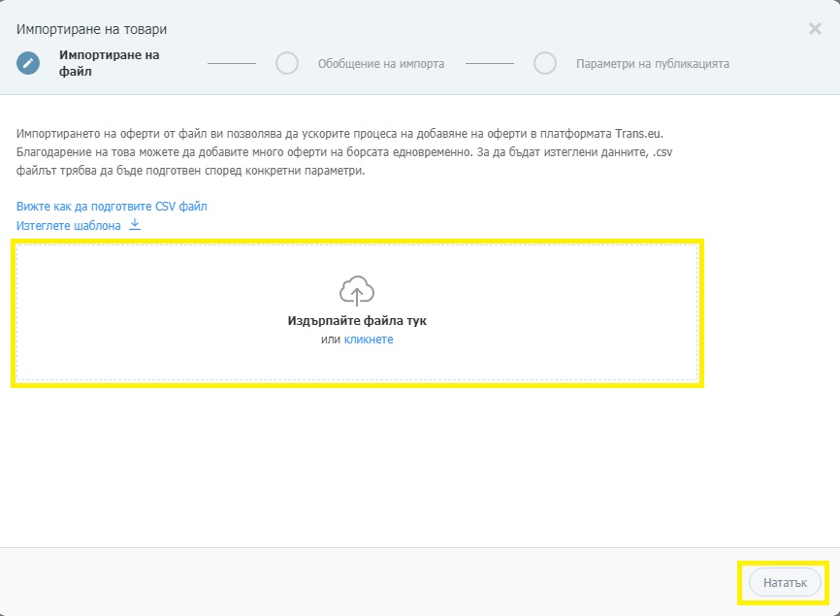Click the word или in the drop zone
840x616 pixels.
(331, 340)
